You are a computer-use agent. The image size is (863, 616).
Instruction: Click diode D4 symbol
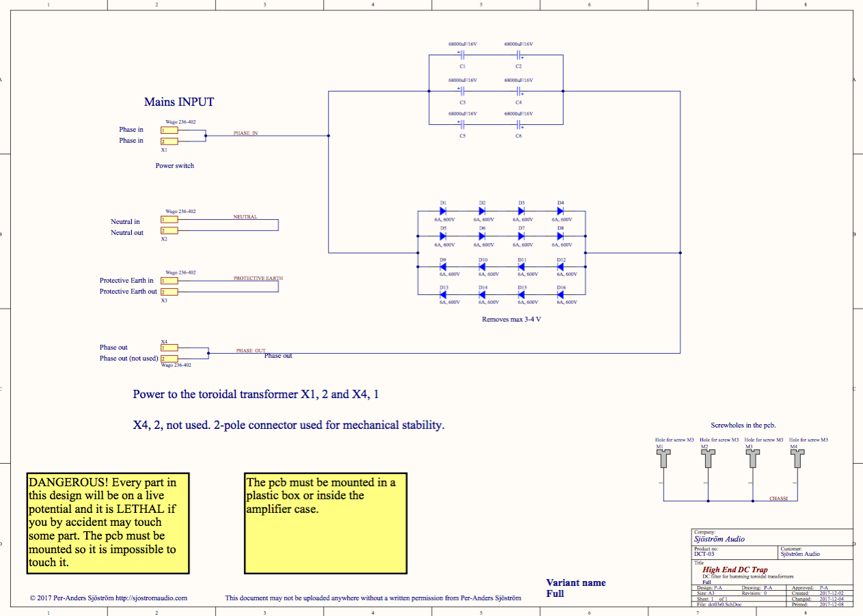pos(560,212)
